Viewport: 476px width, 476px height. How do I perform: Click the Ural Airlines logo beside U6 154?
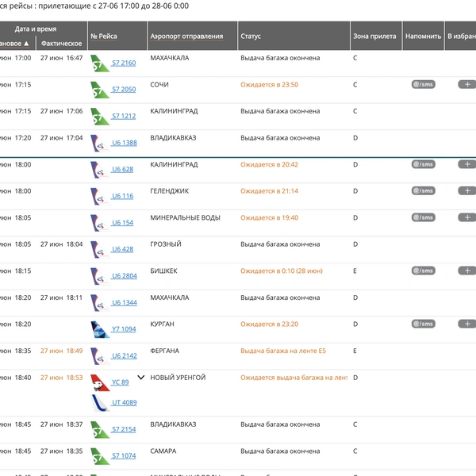(100, 223)
